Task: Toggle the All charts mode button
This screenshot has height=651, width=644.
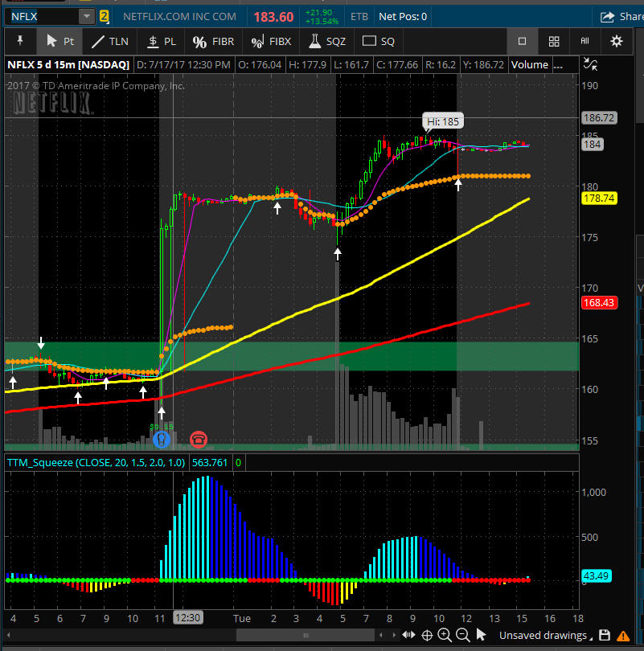Action: [x=585, y=41]
